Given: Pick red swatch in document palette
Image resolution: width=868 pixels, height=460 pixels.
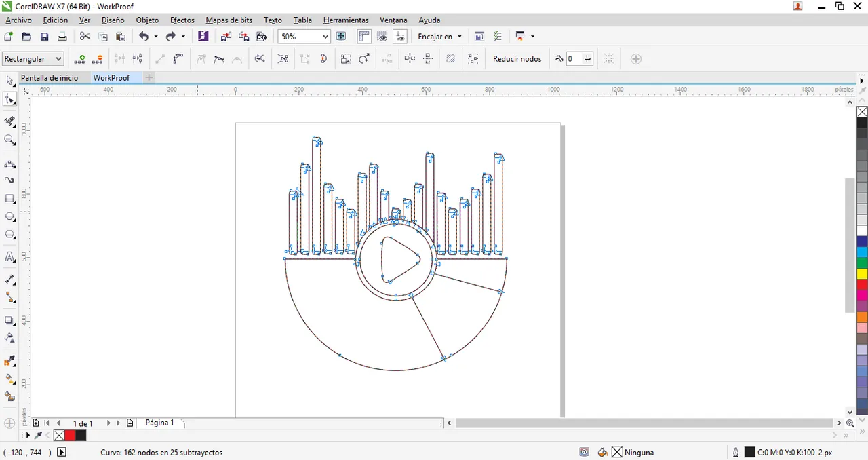Looking at the screenshot, I should point(70,436).
